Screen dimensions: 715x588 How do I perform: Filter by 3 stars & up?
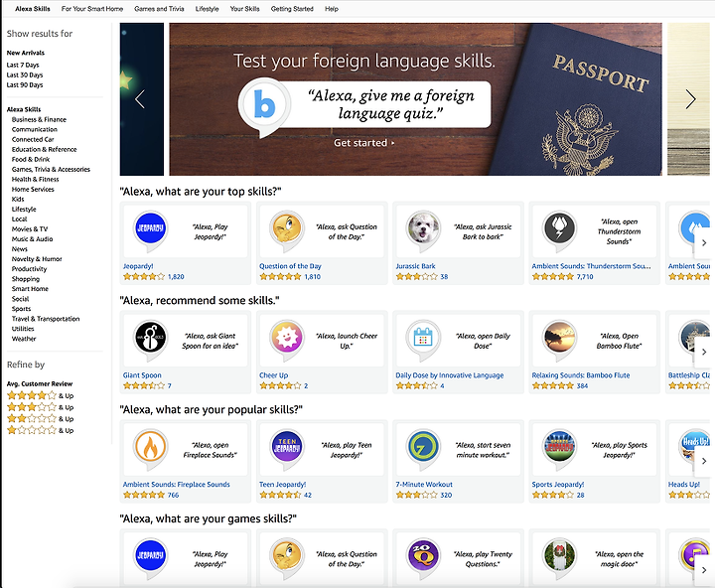tap(40, 407)
